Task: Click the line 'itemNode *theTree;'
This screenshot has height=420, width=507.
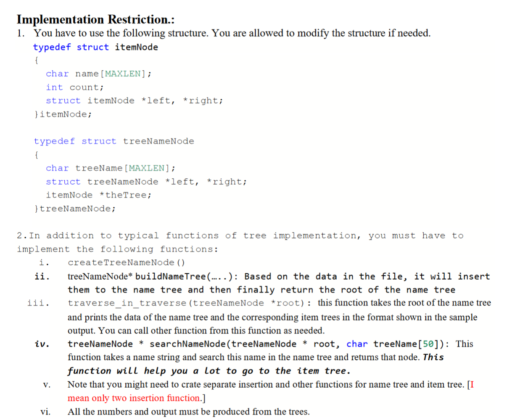Action: point(99,195)
